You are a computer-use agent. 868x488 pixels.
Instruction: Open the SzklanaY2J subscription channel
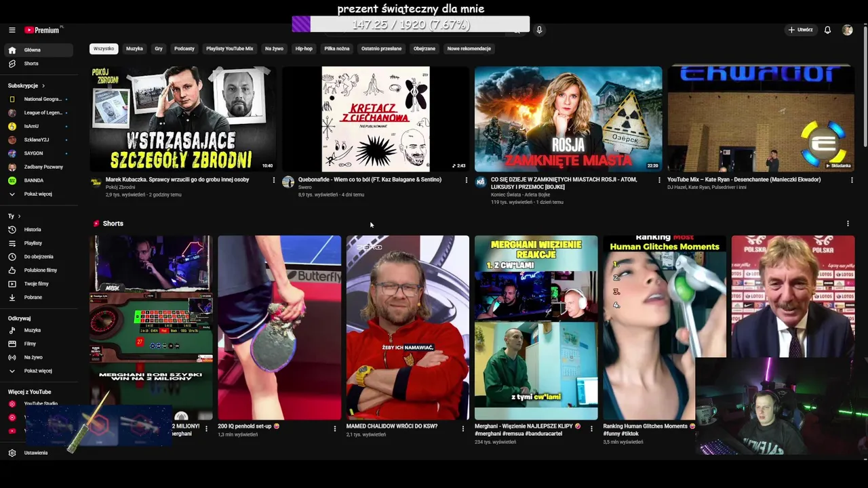click(39, 140)
